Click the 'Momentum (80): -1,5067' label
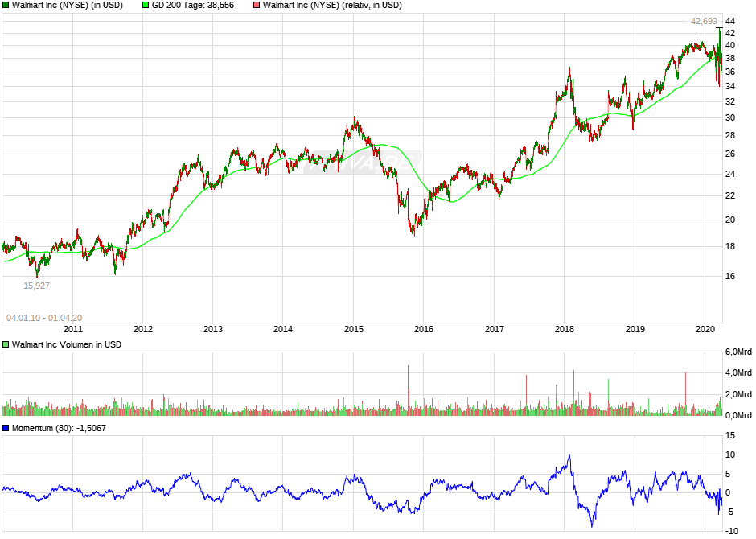 [59, 428]
